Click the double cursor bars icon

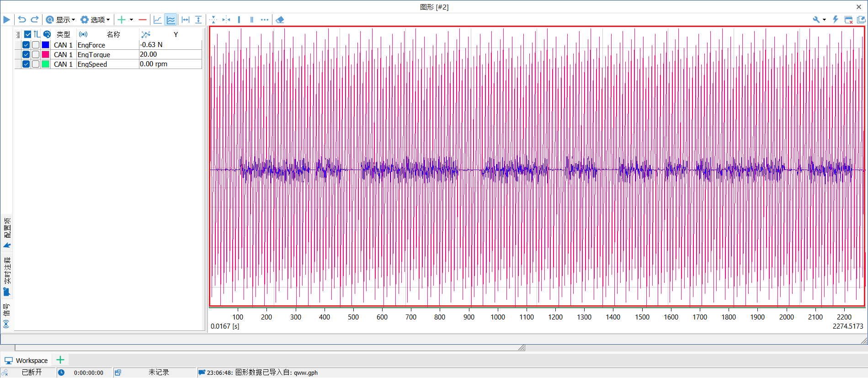pyautogui.click(x=252, y=20)
